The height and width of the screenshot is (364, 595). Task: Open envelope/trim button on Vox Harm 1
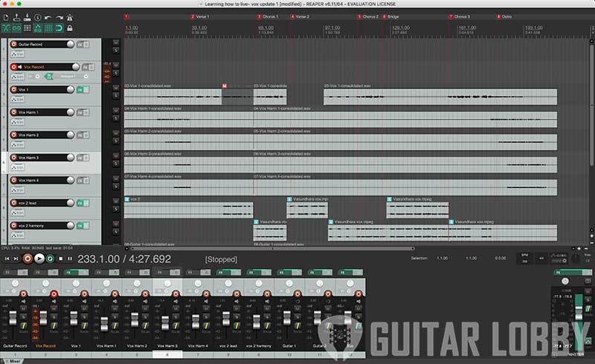pos(17,122)
